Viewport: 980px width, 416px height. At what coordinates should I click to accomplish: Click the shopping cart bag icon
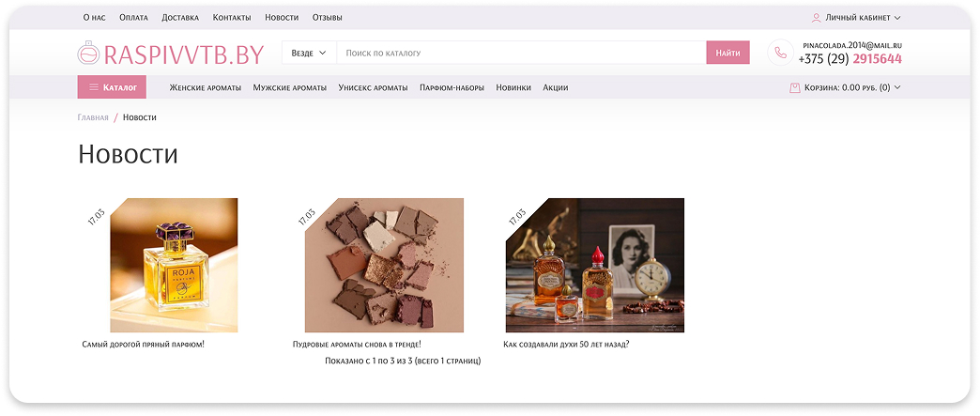(795, 87)
